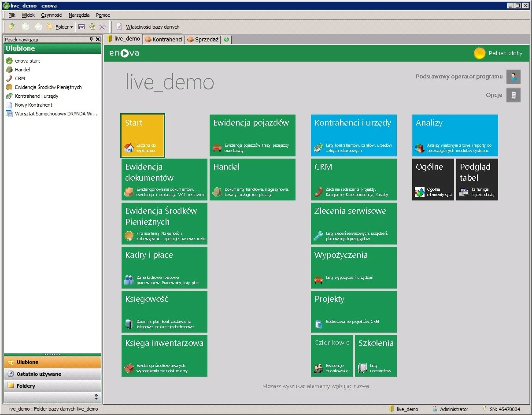Open the Księgowość tile
532x415 pixels.
click(164, 311)
